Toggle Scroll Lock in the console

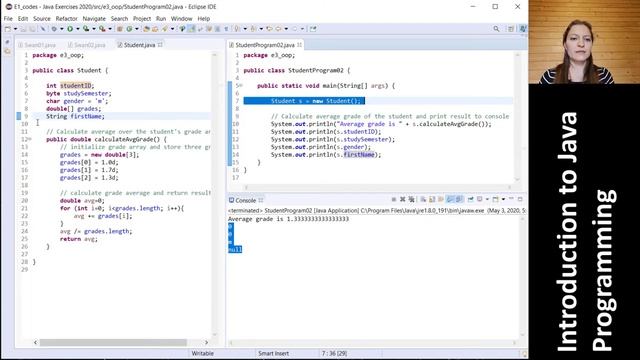[x=432, y=199]
